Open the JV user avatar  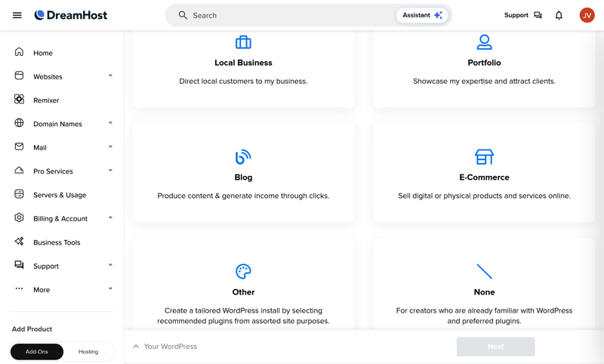click(x=587, y=15)
